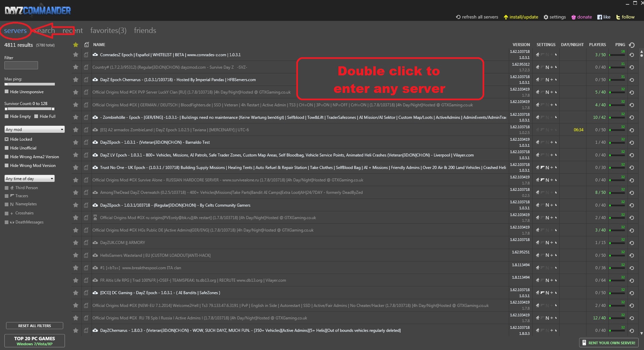This screenshot has height=350, width=644.
Task: Open settings gear icon
Action: pos(546,17)
